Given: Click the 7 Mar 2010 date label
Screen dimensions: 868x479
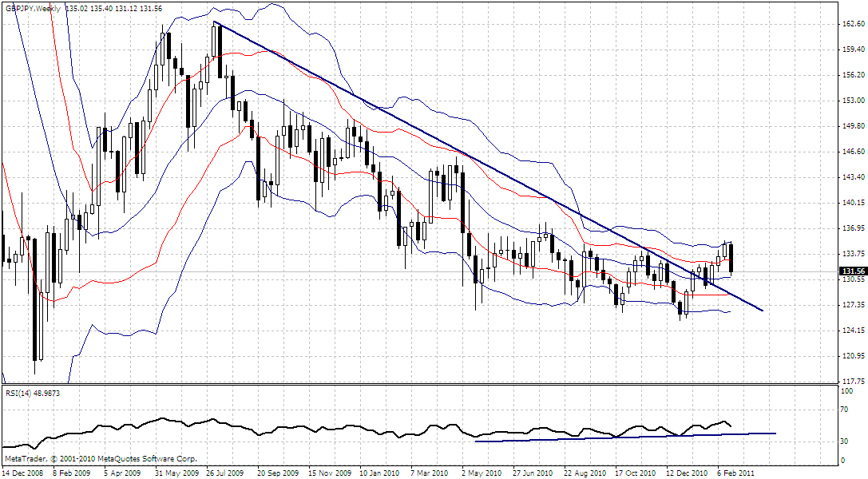Looking at the screenshot, I should point(430,473).
